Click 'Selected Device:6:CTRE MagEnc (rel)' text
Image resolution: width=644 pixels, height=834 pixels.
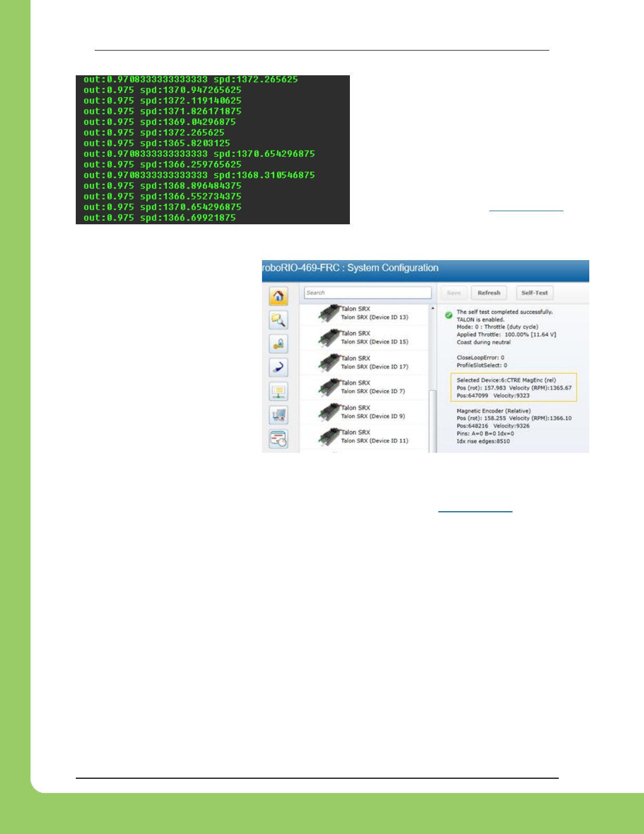[x=506, y=380]
